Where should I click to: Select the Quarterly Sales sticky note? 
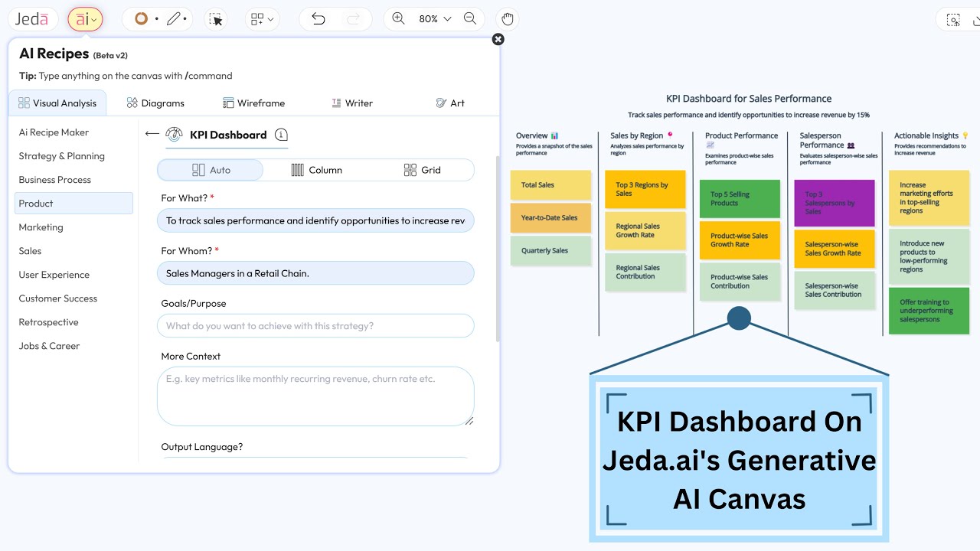(x=550, y=251)
